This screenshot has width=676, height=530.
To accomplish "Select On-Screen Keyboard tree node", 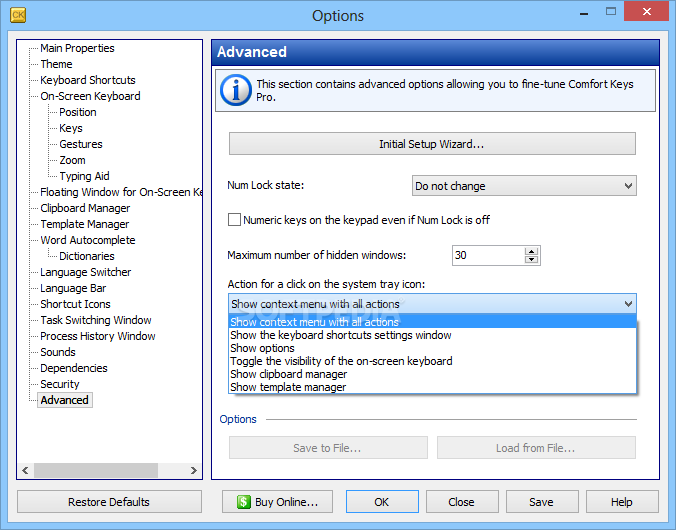I will tap(90, 96).
